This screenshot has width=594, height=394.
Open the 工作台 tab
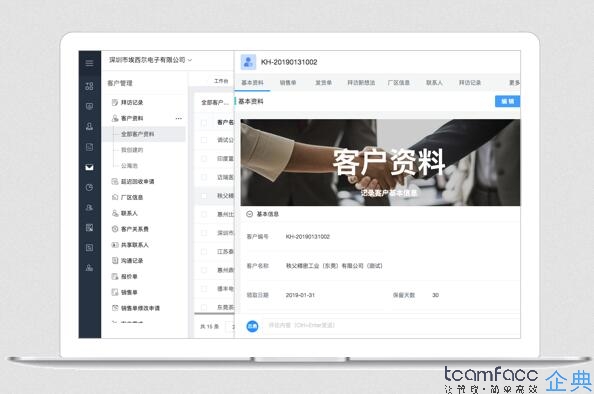coord(221,81)
